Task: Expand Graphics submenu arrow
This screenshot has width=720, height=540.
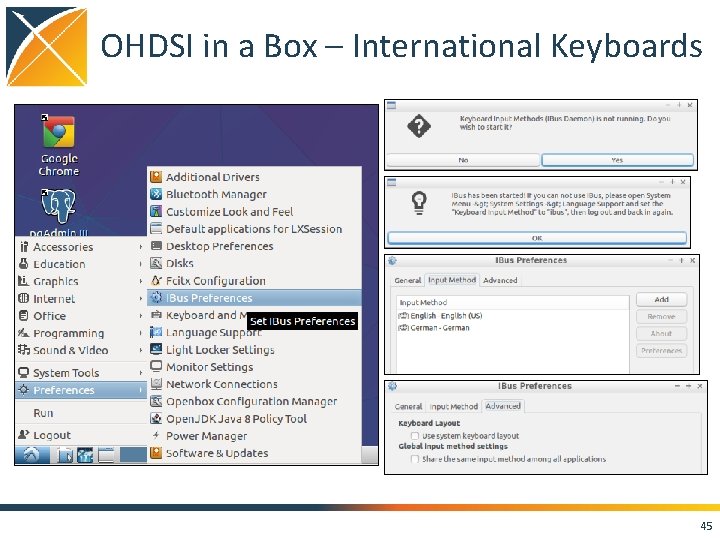Action: click(141, 281)
